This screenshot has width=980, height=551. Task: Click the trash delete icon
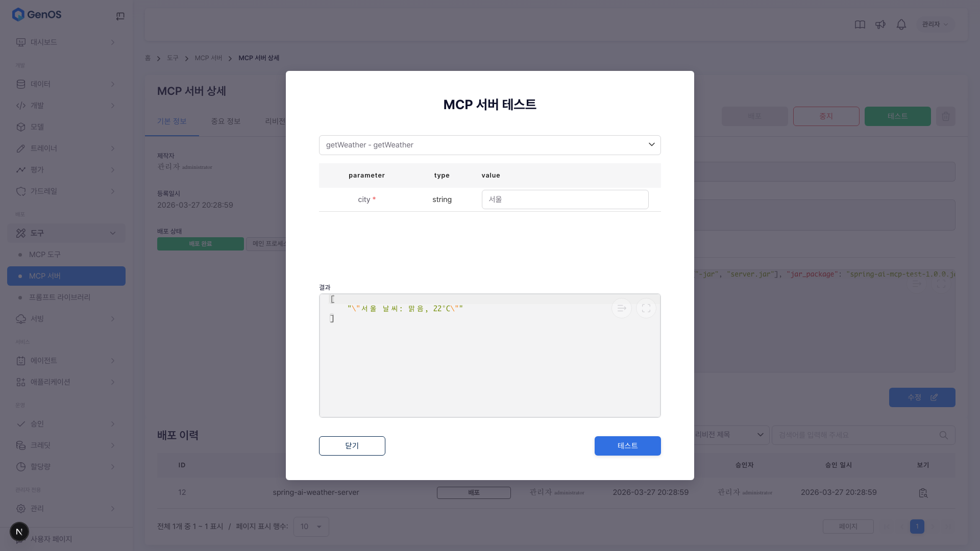[x=946, y=116]
